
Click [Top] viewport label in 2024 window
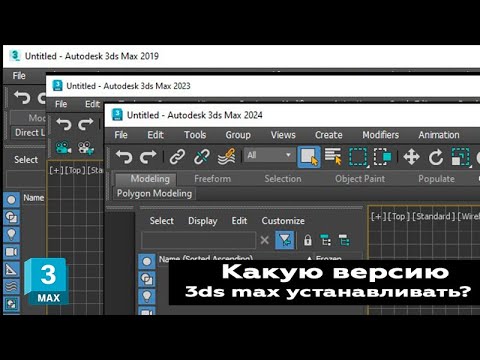click(x=398, y=217)
